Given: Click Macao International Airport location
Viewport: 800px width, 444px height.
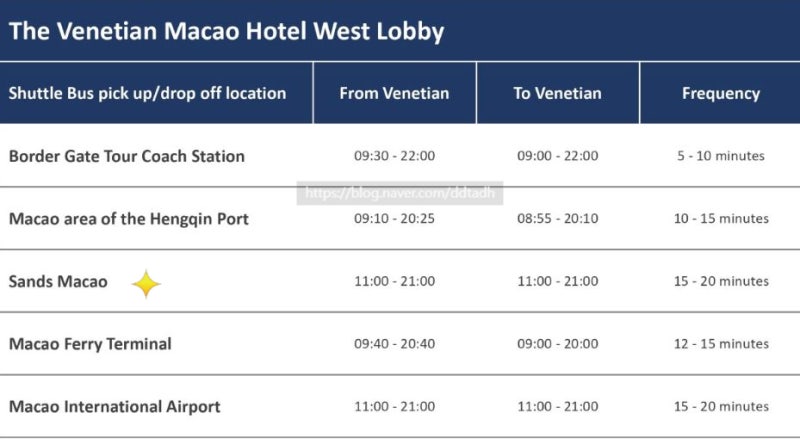Looking at the screenshot, I should tap(115, 407).
